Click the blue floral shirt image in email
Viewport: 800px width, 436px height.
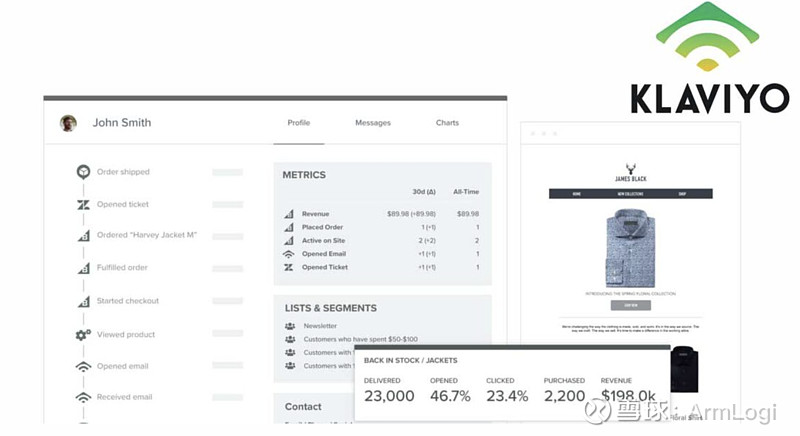pyautogui.click(x=631, y=248)
